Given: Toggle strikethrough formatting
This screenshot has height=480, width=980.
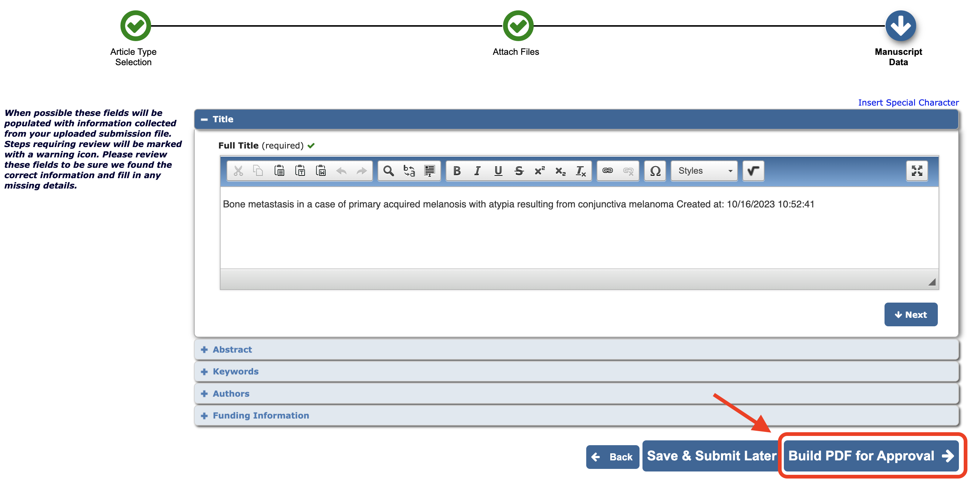Looking at the screenshot, I should click(519, 171).
